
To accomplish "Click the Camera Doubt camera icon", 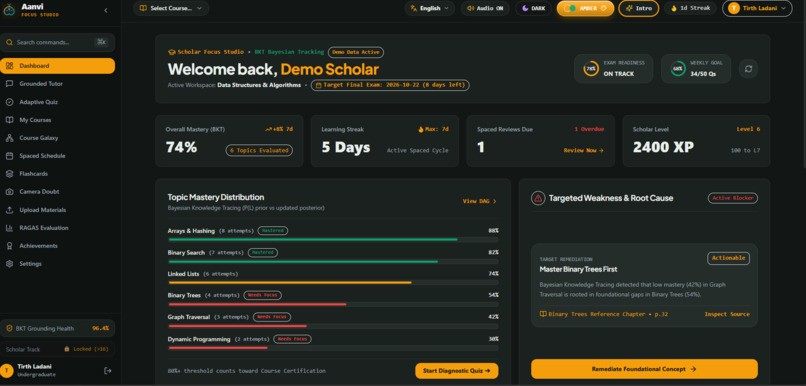I will coord(9,192).
